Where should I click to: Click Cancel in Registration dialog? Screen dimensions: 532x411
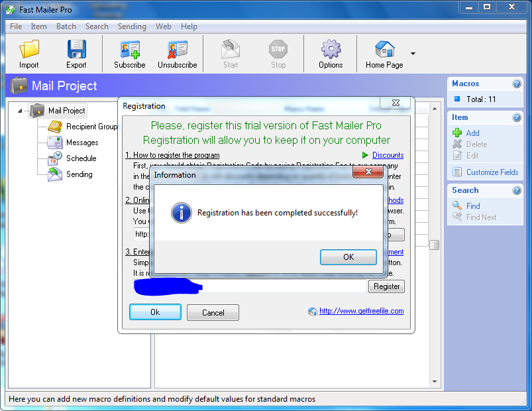pyautogui.click(x=213, y=313)
